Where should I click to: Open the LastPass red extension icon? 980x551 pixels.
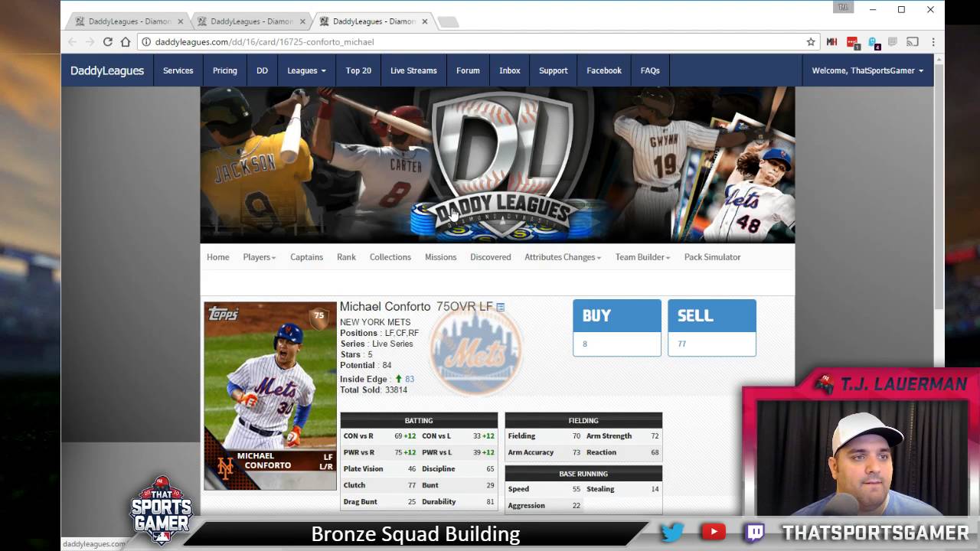(852, 43)
